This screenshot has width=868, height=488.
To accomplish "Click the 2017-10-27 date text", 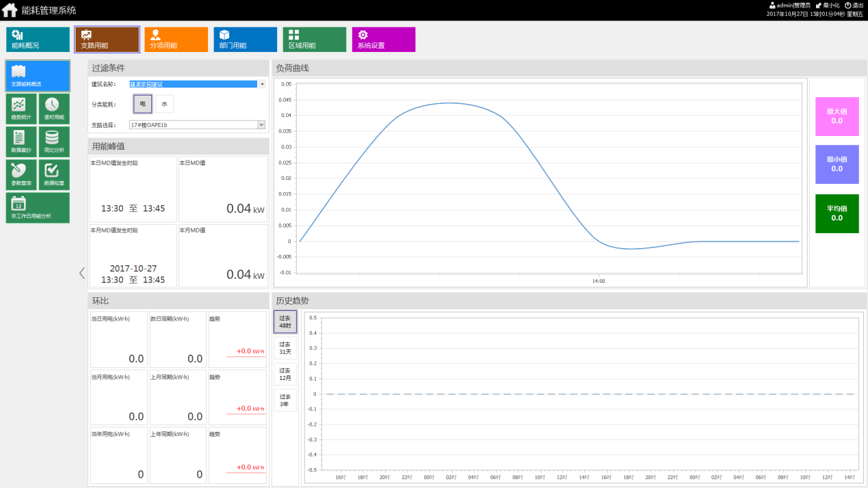I will click(x=133, y=269).
